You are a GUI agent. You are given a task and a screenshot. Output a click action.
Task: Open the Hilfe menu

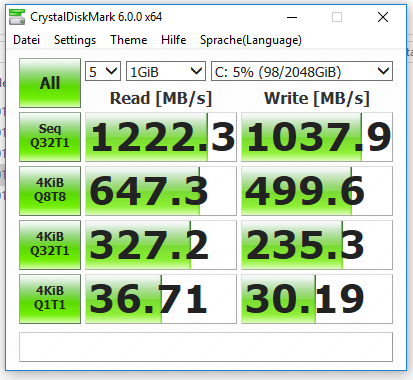tap(173, 40)
